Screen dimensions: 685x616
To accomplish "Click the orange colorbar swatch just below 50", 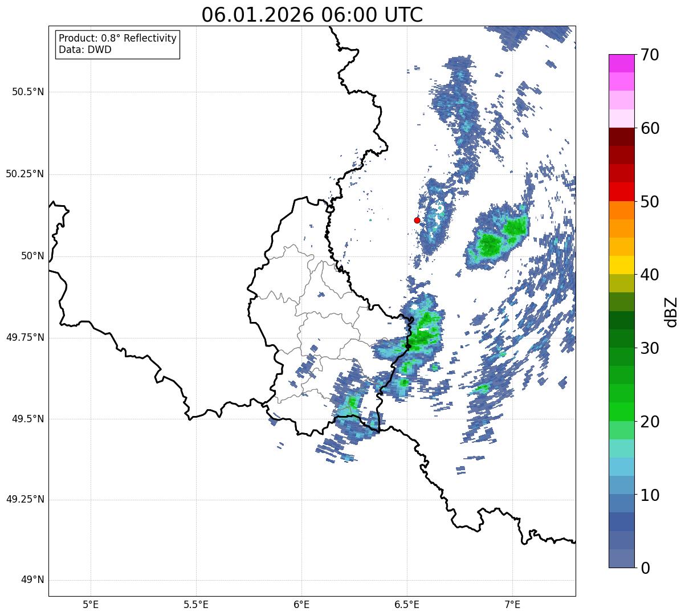I will tap(621, 210).
